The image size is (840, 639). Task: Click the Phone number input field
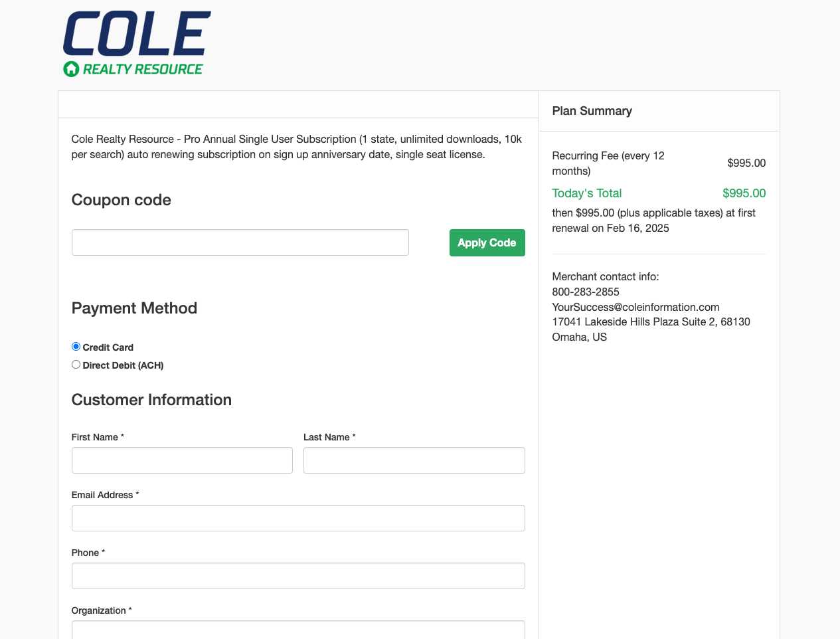[x=298, y=576]
